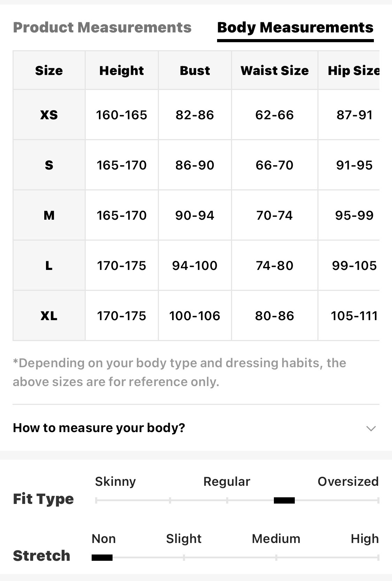This screenshot has width=392, height=581.
Task: Select the Body Measurements tab
Action: coord(295,28)
